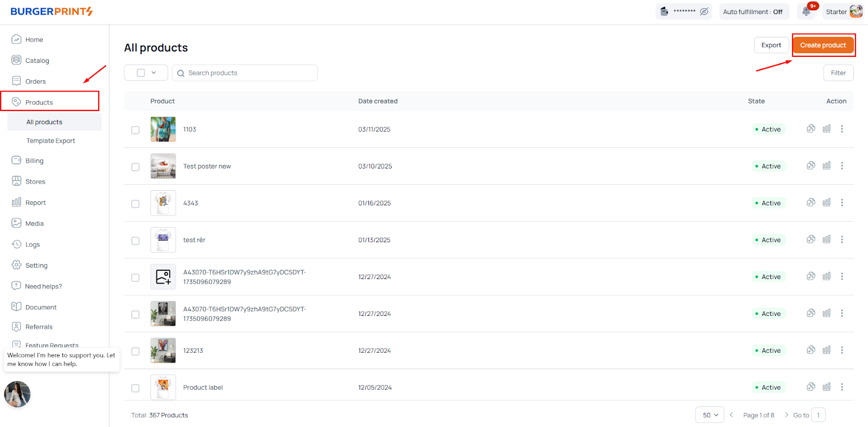The width and height of the screenshot is (868, 427).
Task: Open the notifications bell icon
Action: click(807, 11)
